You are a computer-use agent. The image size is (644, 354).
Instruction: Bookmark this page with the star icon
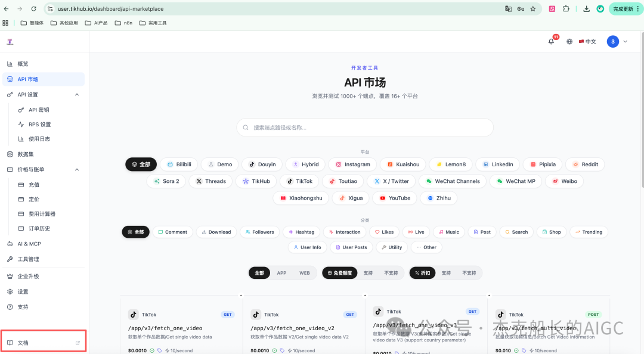[532, 8]
